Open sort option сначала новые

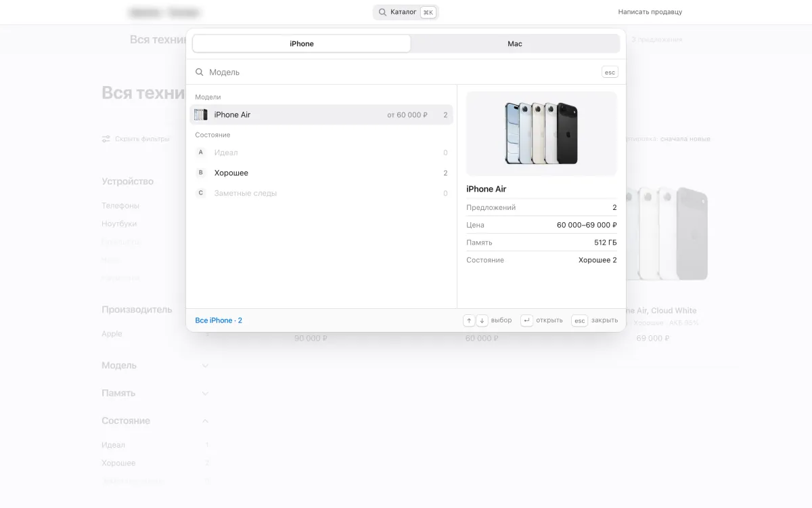(x=685, y=139)
